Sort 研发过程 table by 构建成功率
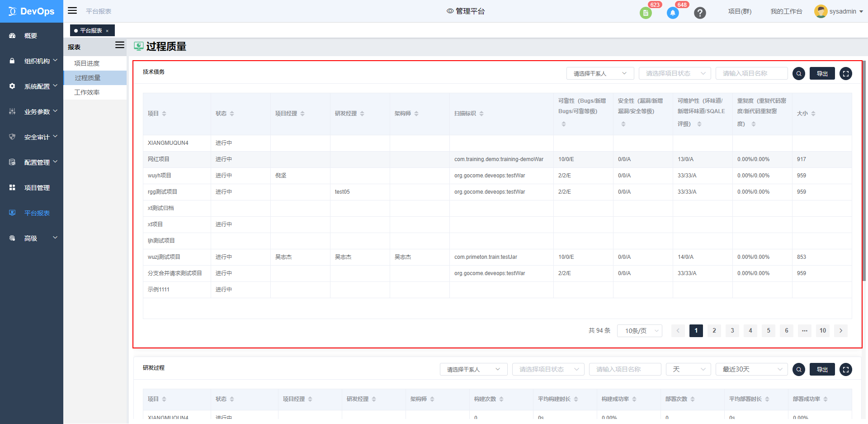This screenshot has width=868, height=424. point(634,399)
